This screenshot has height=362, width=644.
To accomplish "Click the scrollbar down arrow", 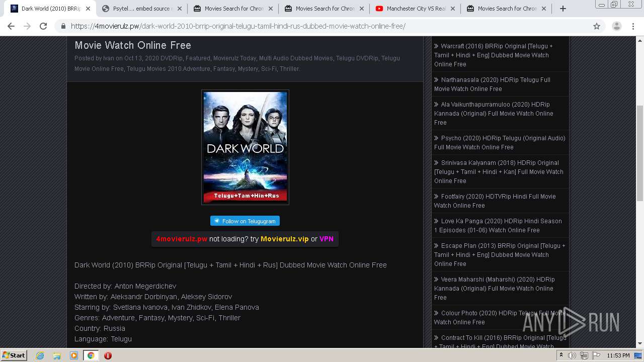I will tap(640, 344).
